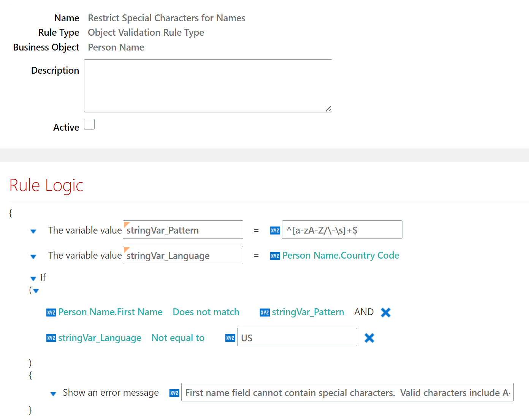Viewport: 529px width, 420px height.
Task: Remove the stringVar_Language condition using its X icon
Action: [369, 337]
